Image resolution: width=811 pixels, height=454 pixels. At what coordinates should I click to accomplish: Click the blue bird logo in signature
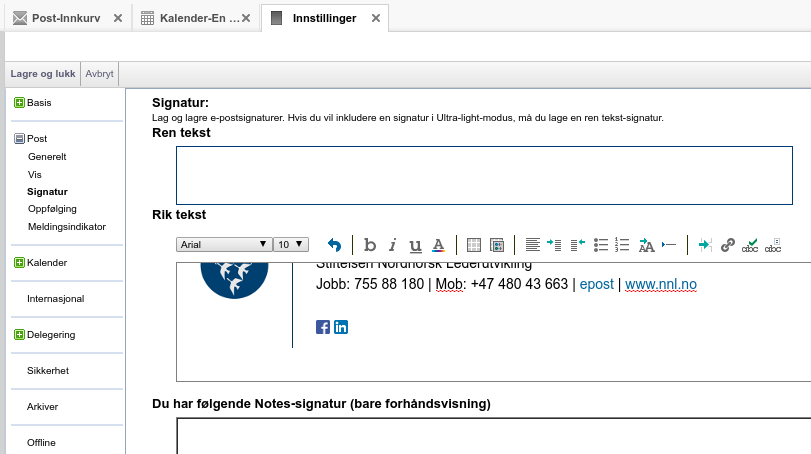234,280
